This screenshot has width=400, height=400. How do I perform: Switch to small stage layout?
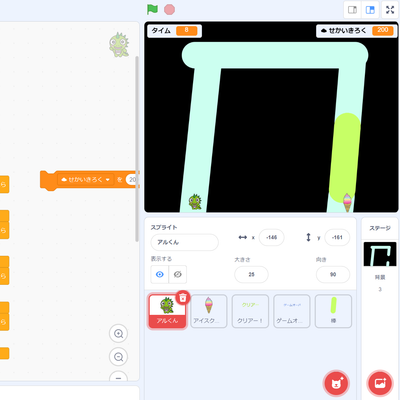[352, 10]
